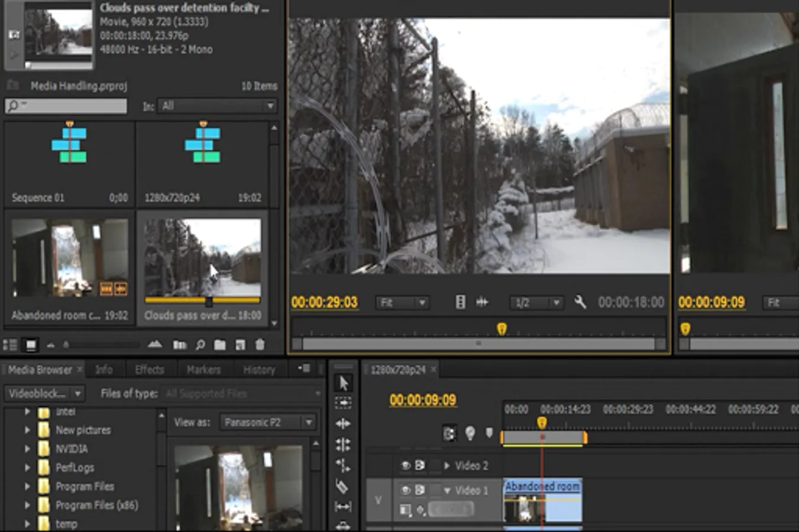The height and width of the screenshot is (532, 799).
Task: Select the Razor tool
Action: tap(342, 486)
